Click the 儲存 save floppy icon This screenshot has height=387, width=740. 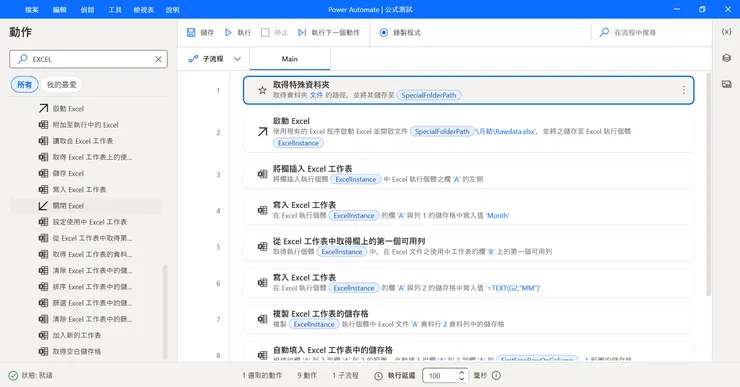click(x=191, y=33)
